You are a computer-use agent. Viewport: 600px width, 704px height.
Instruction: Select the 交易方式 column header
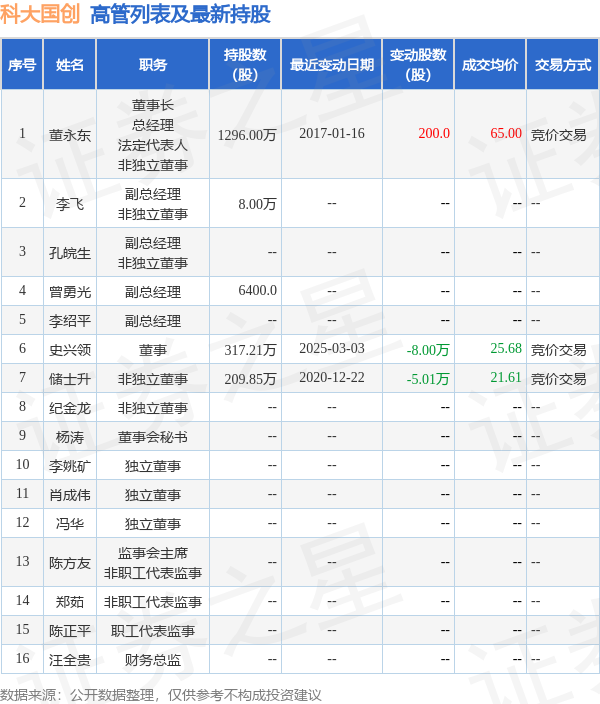pos(563,65)
